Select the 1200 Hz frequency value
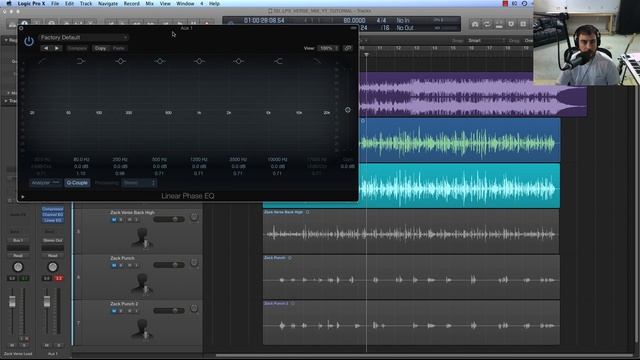This screenshot has width=640, height=360. click(x=199, y=160)
